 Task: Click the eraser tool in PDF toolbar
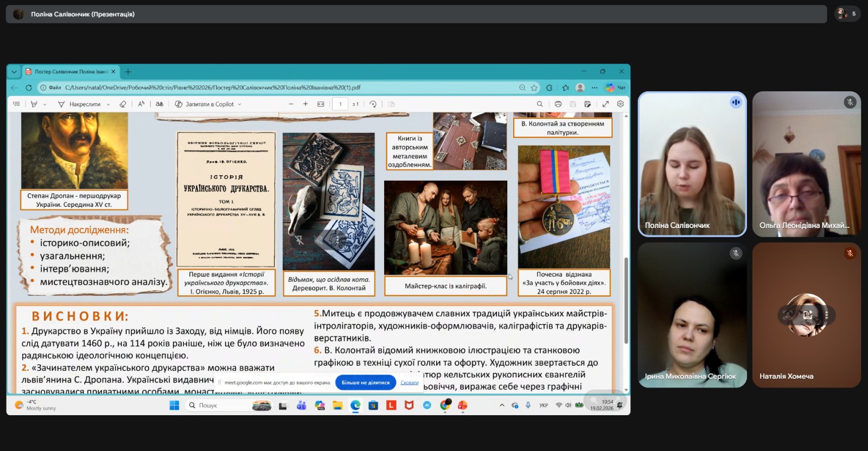coord(123,104)
